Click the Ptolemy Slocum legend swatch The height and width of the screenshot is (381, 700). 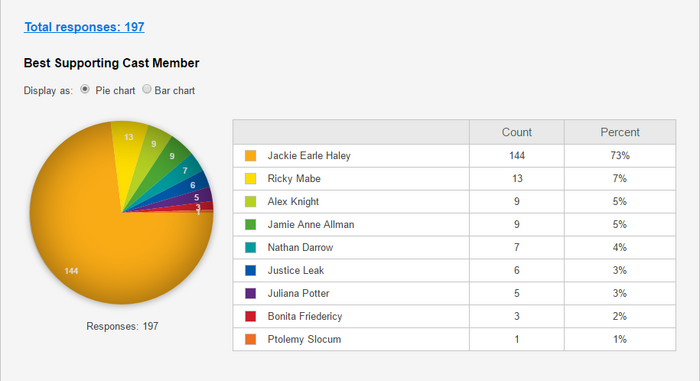[x=250, y=339]
